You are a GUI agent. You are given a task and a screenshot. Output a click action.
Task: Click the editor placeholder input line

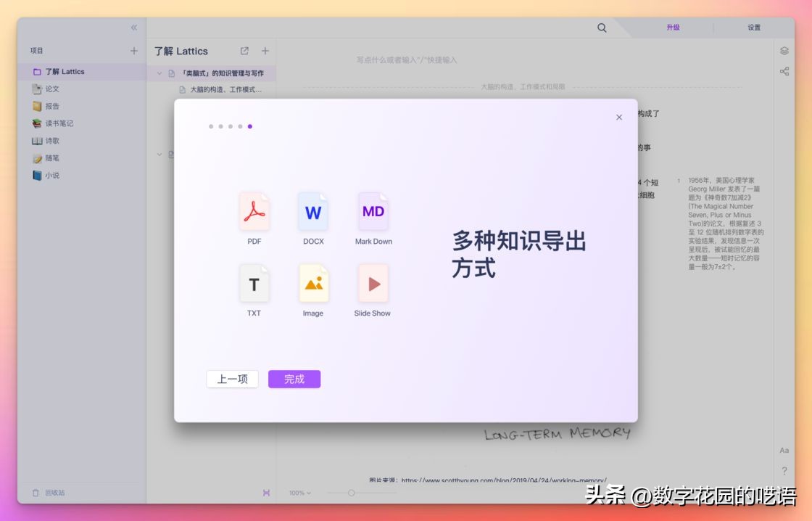(x=407, y=60)
